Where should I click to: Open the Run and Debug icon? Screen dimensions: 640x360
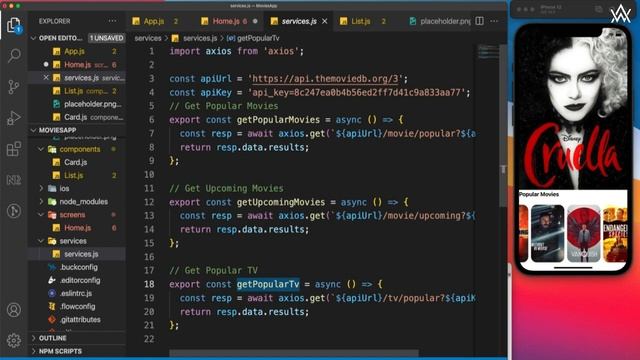coord(14,118)
